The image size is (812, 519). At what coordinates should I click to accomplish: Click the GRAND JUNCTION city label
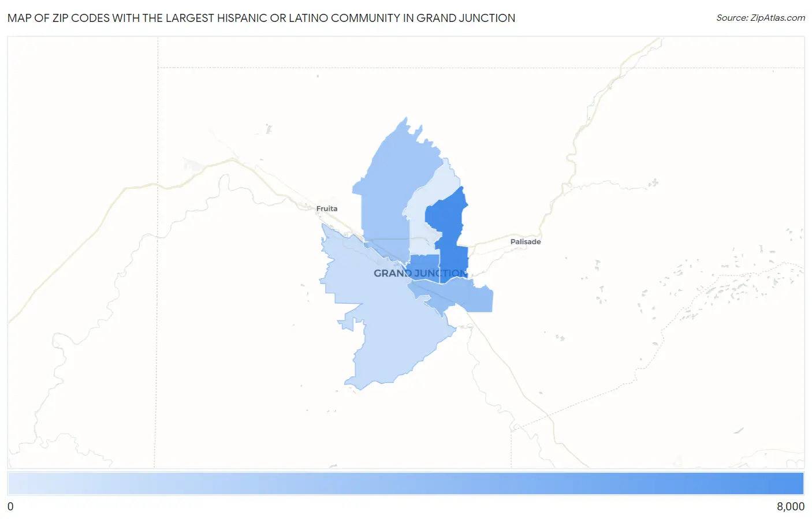[420, 273]
